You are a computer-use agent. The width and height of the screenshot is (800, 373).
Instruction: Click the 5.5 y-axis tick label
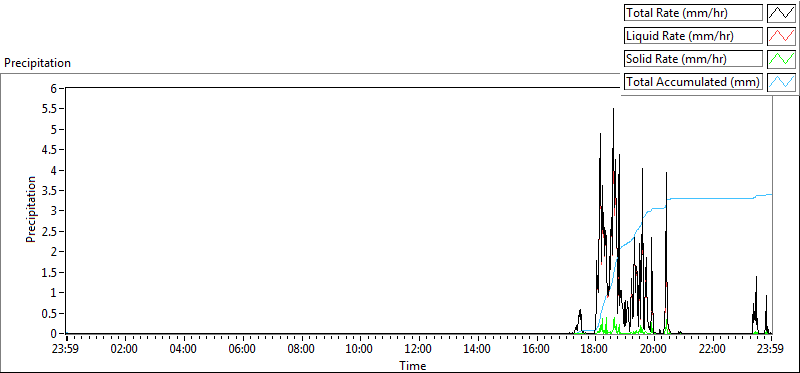click(x=49, y=109)
